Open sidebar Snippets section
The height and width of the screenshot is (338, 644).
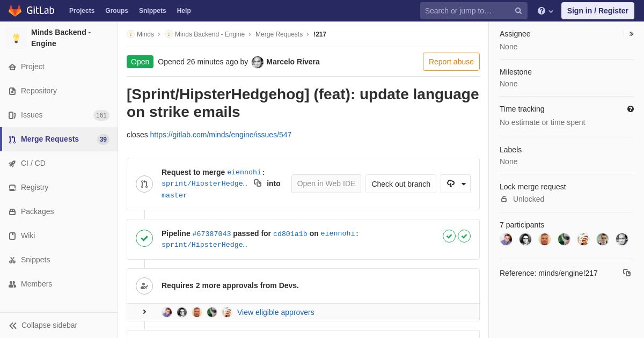pos(59,260)
